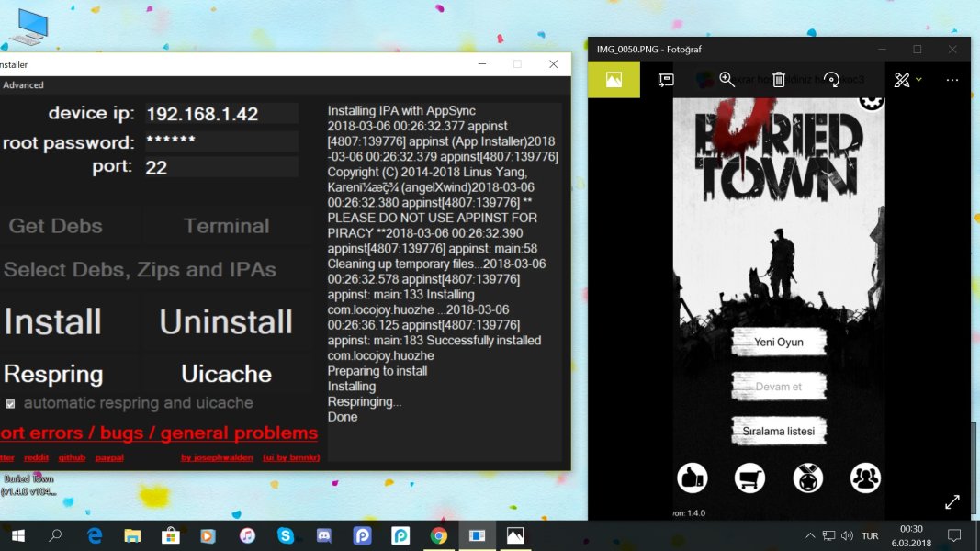Screen dimensions: 980x551
Task: Open the slideshow/cast icon in Photos toolbar
Action: [666, 80]
